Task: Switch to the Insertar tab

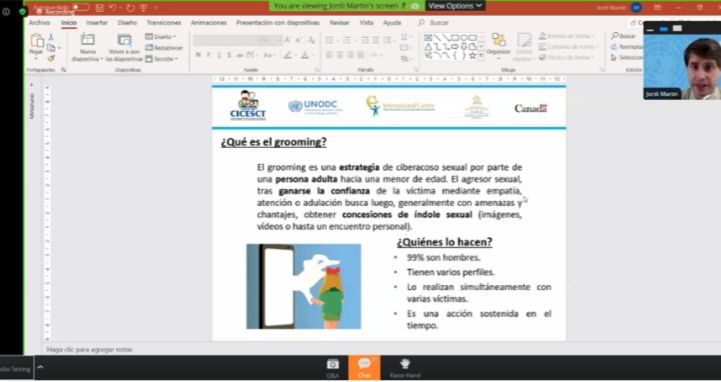Action: (97, 23)
